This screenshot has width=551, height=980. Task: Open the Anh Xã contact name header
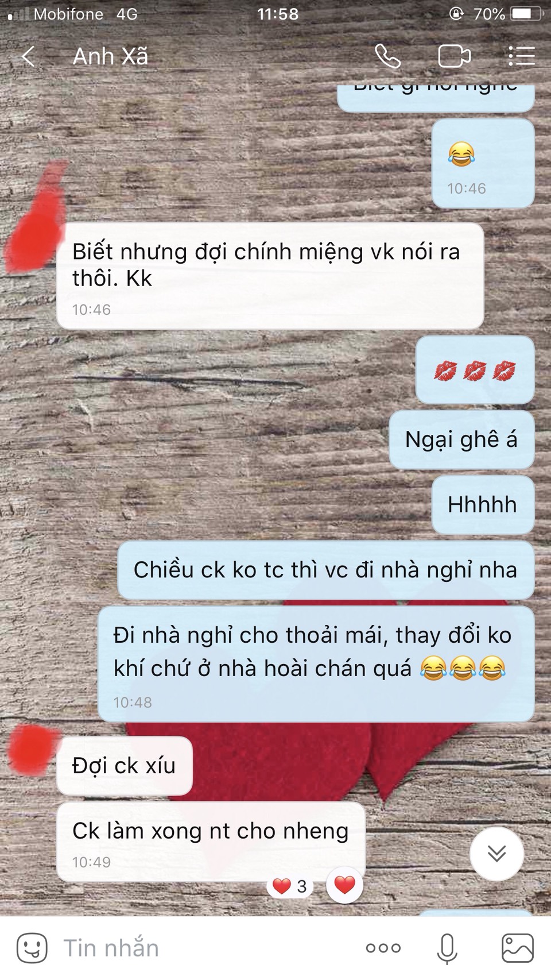click(110, 56)
